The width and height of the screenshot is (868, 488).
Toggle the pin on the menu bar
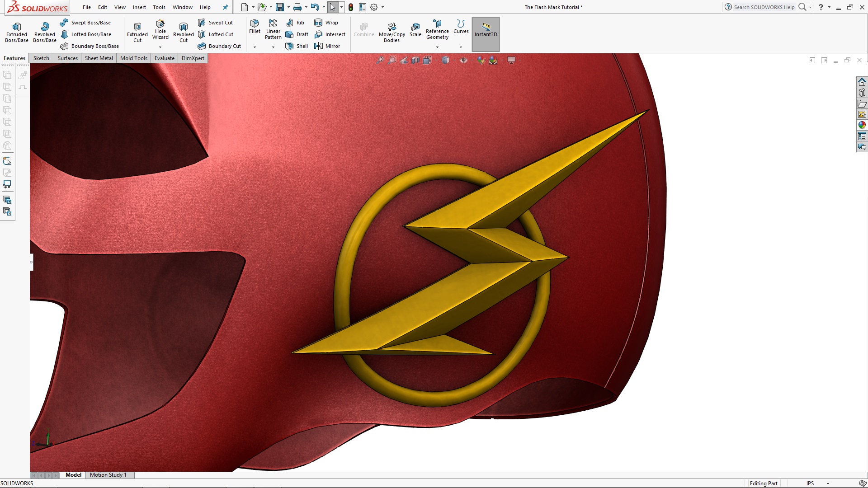pyautogui.click(x=225, y=7)
